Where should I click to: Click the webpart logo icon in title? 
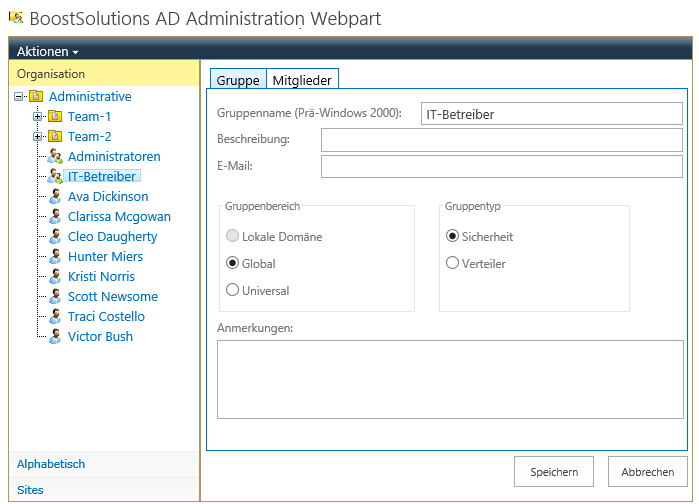click(16, 17)
